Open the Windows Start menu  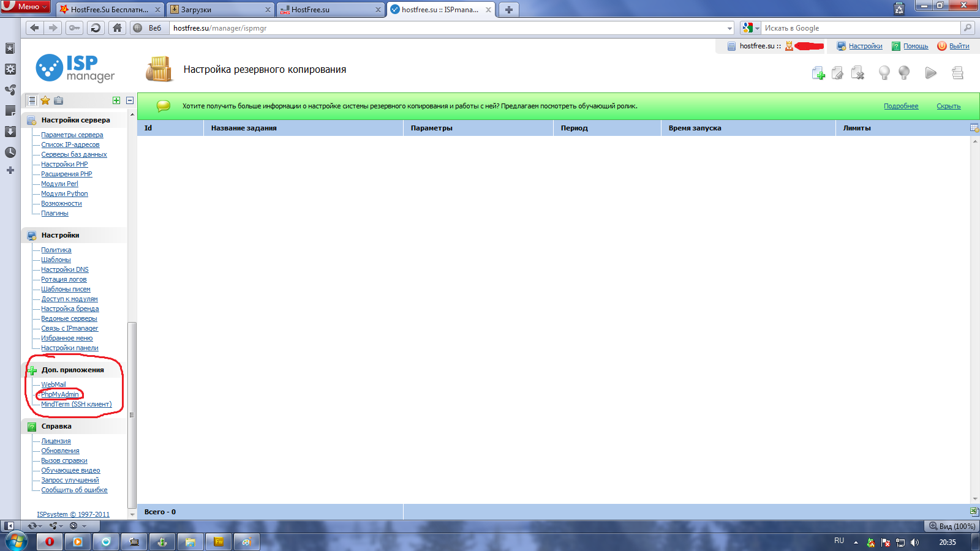pyautogui.click(x=16, y=542)
